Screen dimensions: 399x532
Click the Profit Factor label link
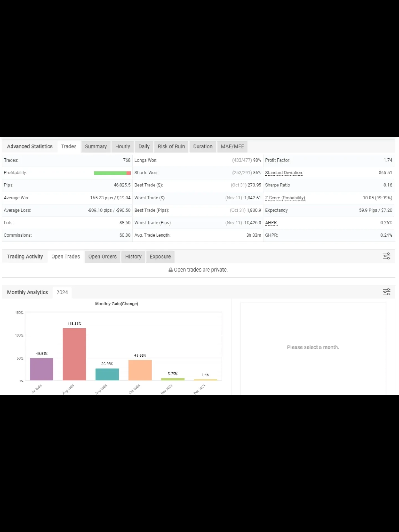(278, 160)
